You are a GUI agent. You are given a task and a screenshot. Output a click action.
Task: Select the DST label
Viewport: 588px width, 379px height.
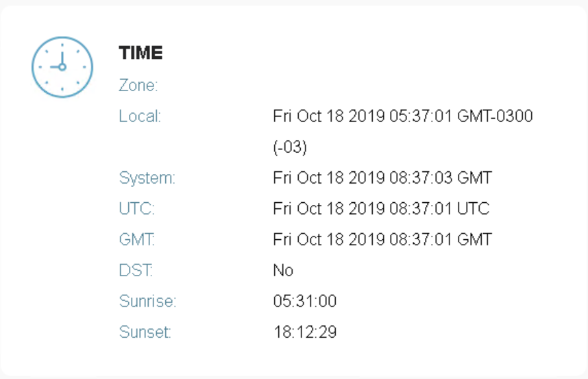coord(136,271)
